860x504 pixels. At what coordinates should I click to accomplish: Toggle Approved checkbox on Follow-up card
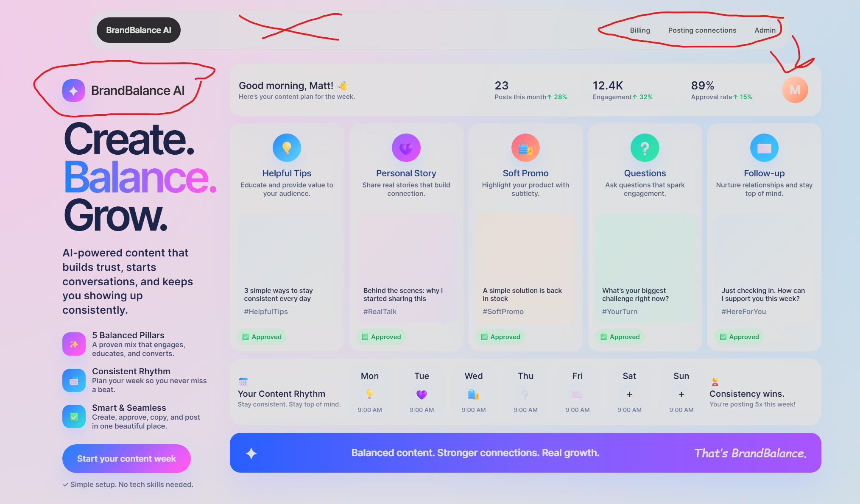point(723,337)
